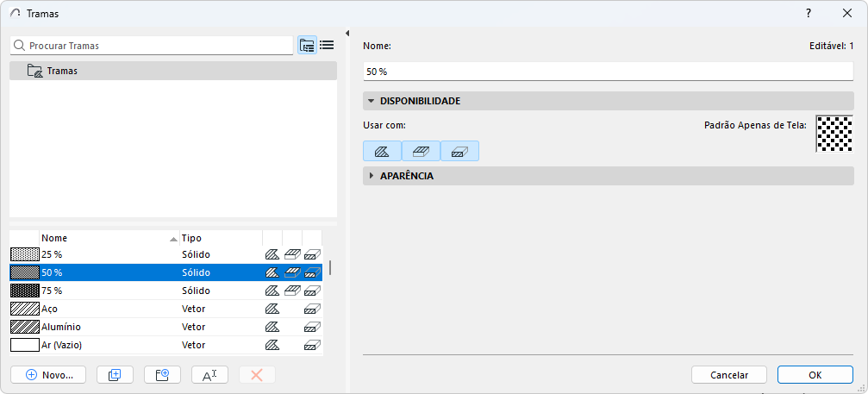The height and width of the screenshot is (394, 868).
Task: Toggle drafting fill availability button
Action: (382, 151)
